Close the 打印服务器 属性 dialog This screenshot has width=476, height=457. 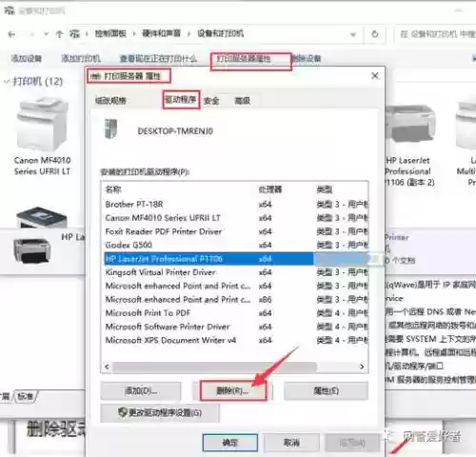point(375,76)
